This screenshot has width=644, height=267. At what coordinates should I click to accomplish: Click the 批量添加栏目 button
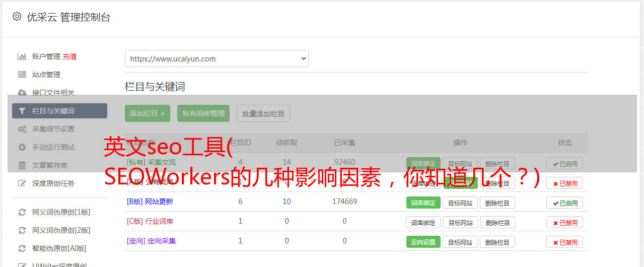(x=263, y=113)
